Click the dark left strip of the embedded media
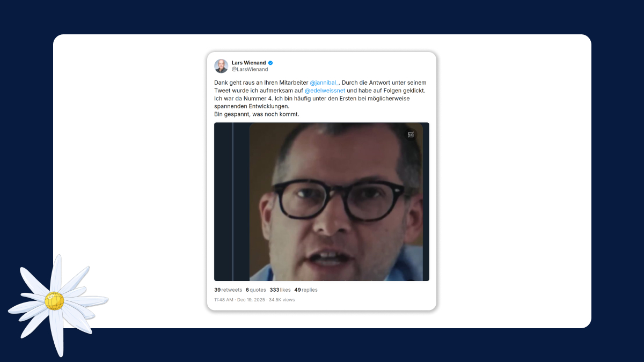 click(232, 202)
